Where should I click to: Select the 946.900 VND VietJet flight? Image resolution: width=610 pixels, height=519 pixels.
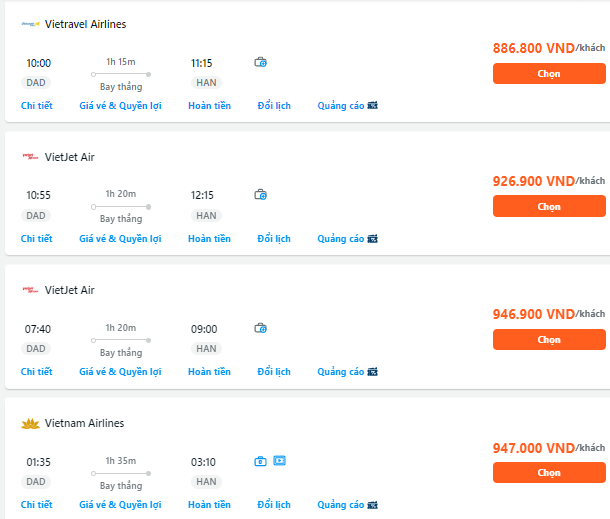click(549, 340)
